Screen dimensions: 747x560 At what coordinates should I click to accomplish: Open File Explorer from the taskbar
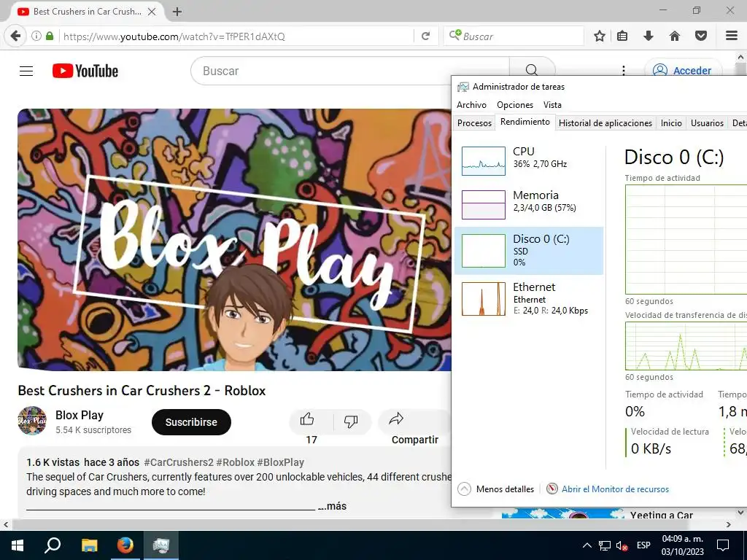coord(89,545)
